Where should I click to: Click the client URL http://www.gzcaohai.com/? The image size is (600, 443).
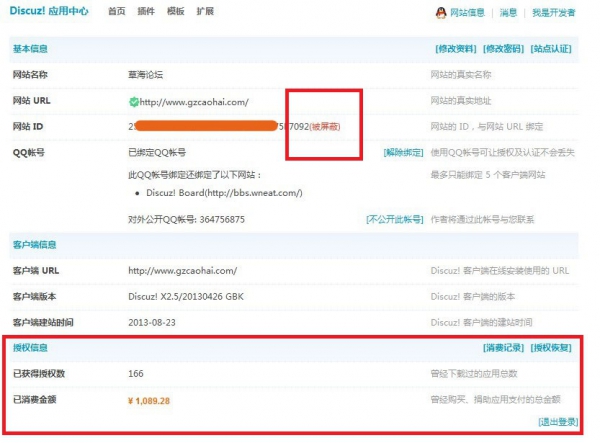(x=183, y=271)
